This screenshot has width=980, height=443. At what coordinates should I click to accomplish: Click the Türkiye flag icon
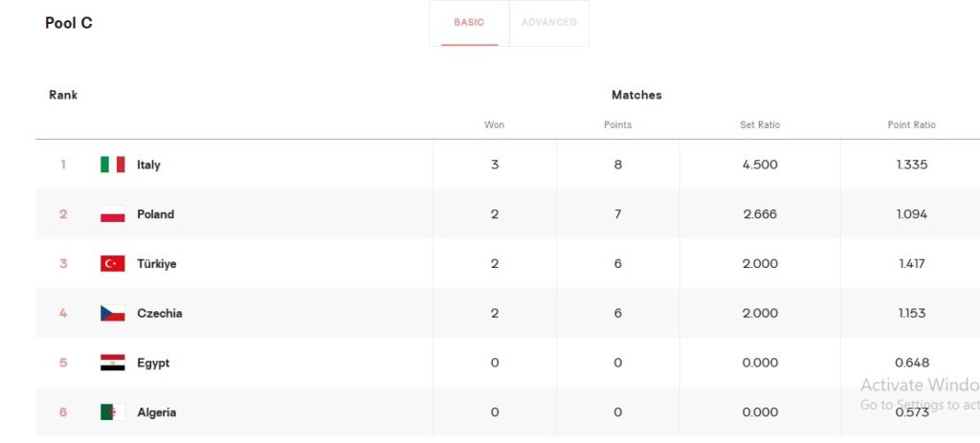112,264
